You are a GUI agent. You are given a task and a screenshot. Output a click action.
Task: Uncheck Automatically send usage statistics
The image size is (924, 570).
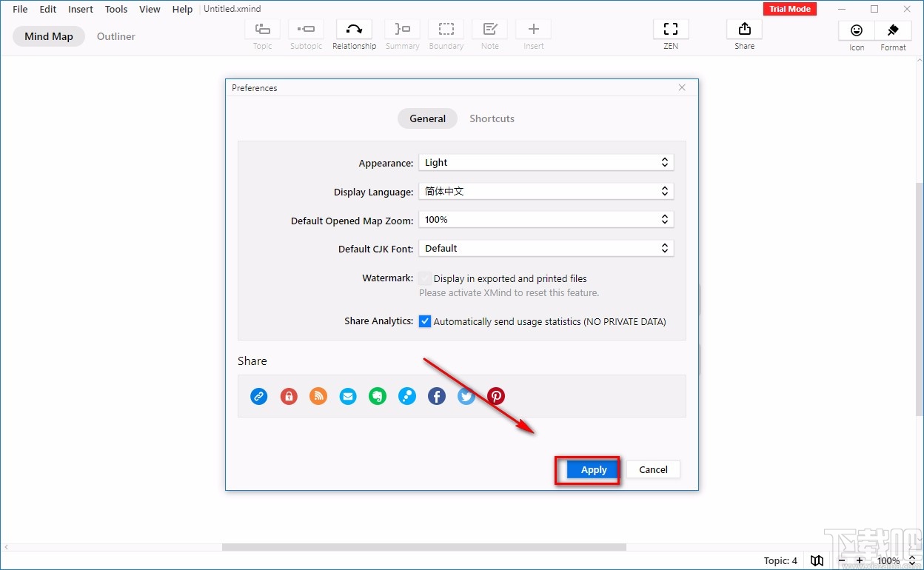pyautogui.click(x=425, y=321)
